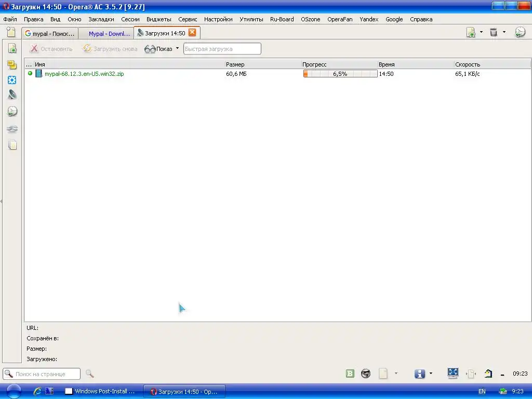Click the blank page icon in the status bar

(x=383, y=374)
